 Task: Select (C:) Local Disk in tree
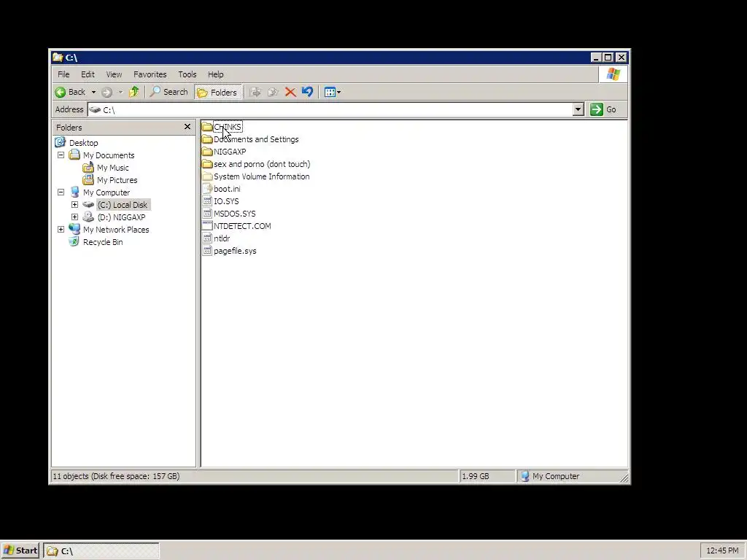(x=123, y=205)
